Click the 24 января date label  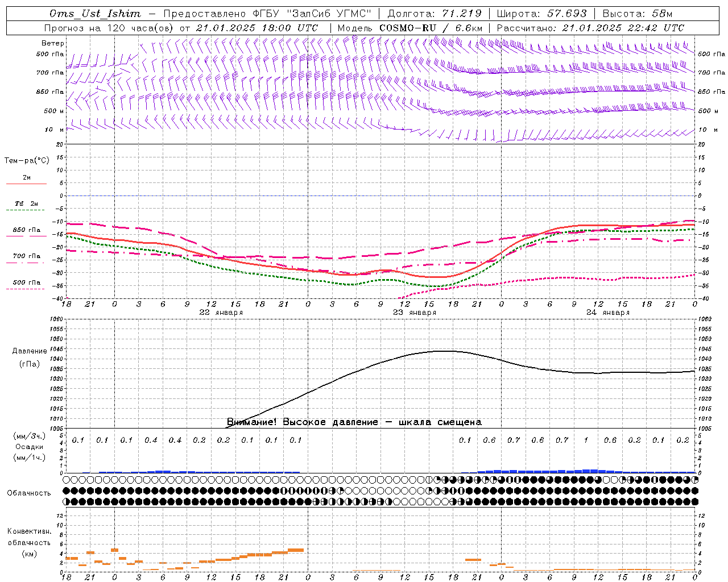click(608, 313)
